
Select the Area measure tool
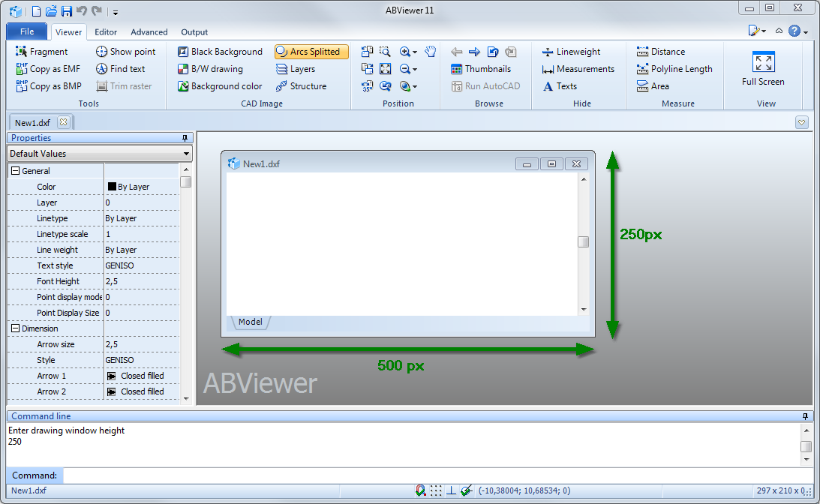point(653,85)
